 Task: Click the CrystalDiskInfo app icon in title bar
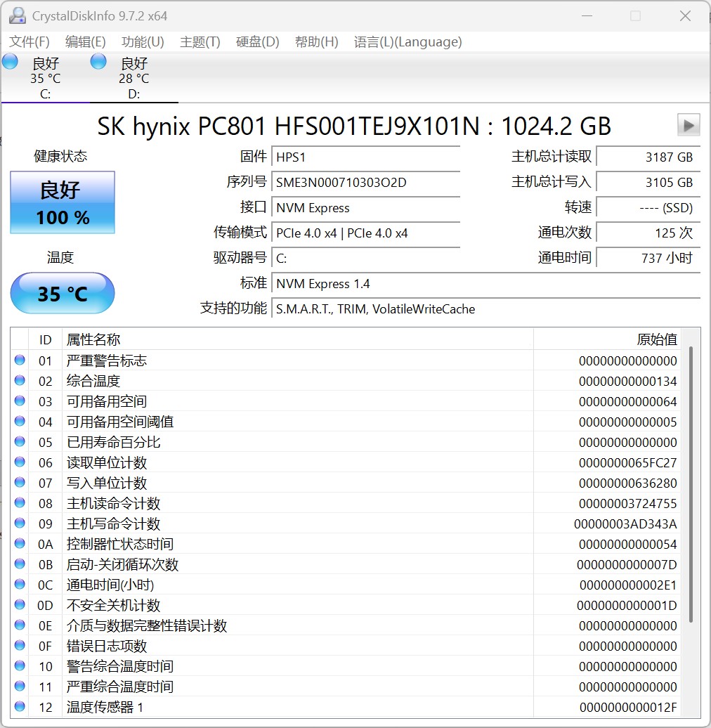(18, 15)
